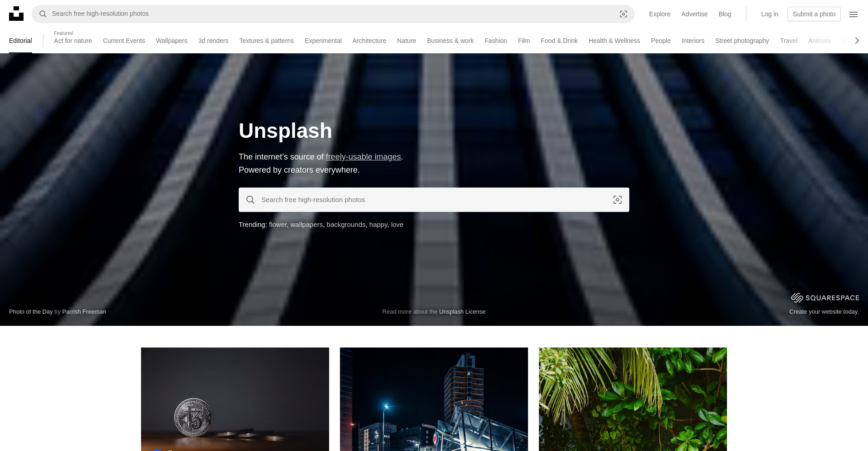Focus the top search photos field
This screenshot has width=868, height=451.
tap(333, 14)
